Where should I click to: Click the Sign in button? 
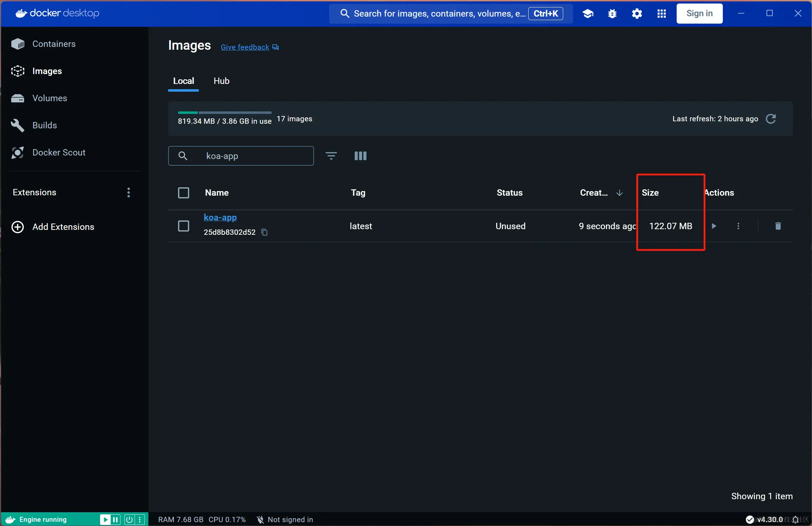699,14
